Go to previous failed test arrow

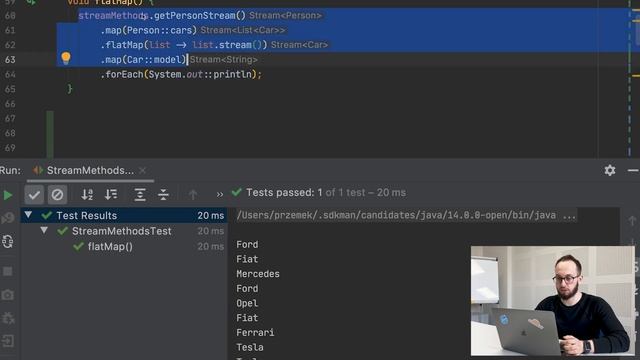click(193, 195)
